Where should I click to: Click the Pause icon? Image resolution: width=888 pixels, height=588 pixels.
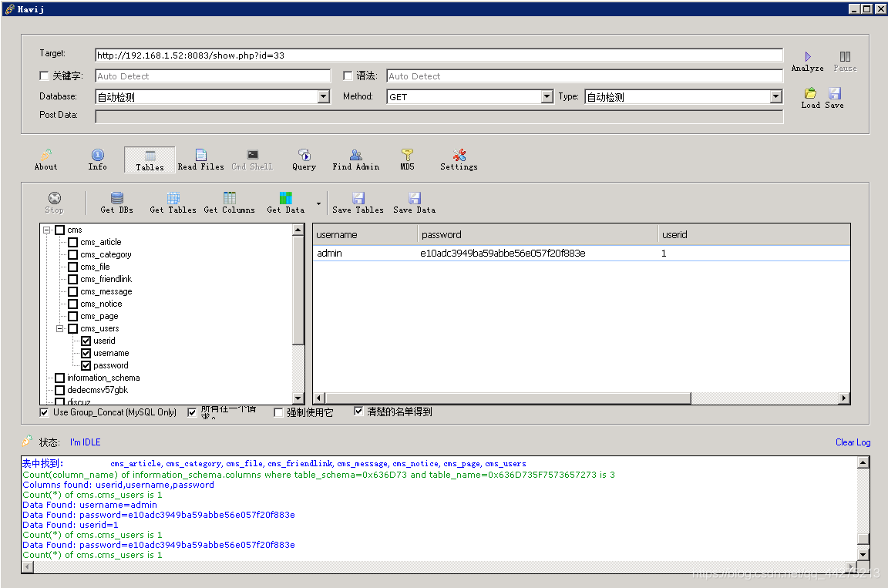click(845, 56)
